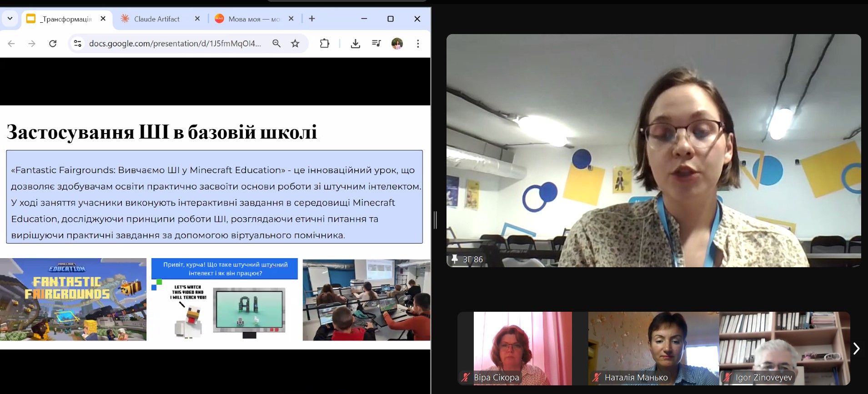This screenshot has width=868, height=394.
Task: Click the docs.google.com address bar
Action: click(x=175, y=44)
